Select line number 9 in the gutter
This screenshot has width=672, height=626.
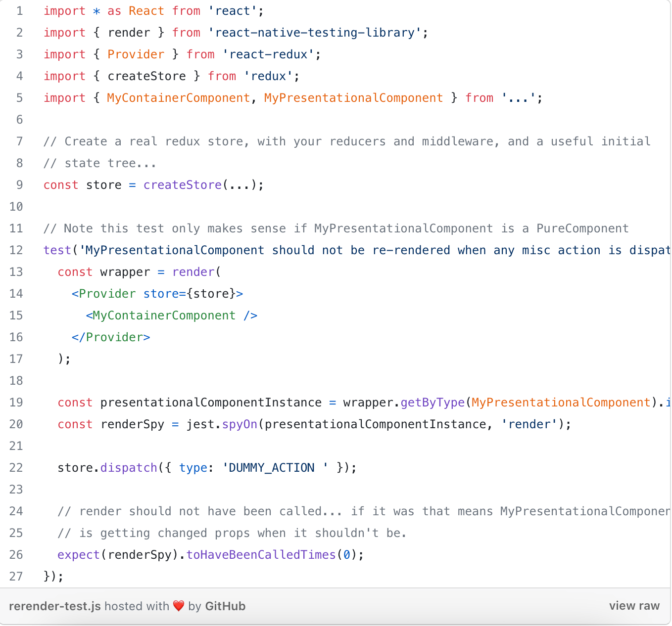[20, 185]
